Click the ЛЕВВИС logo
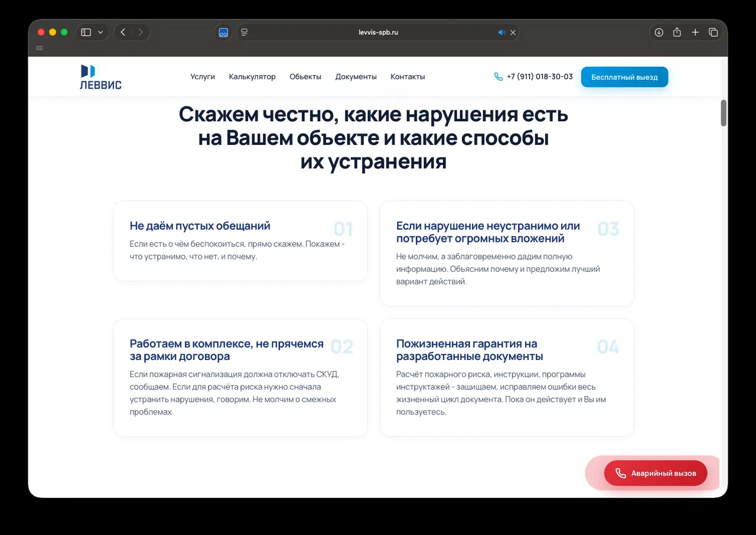 click(100, 77)
